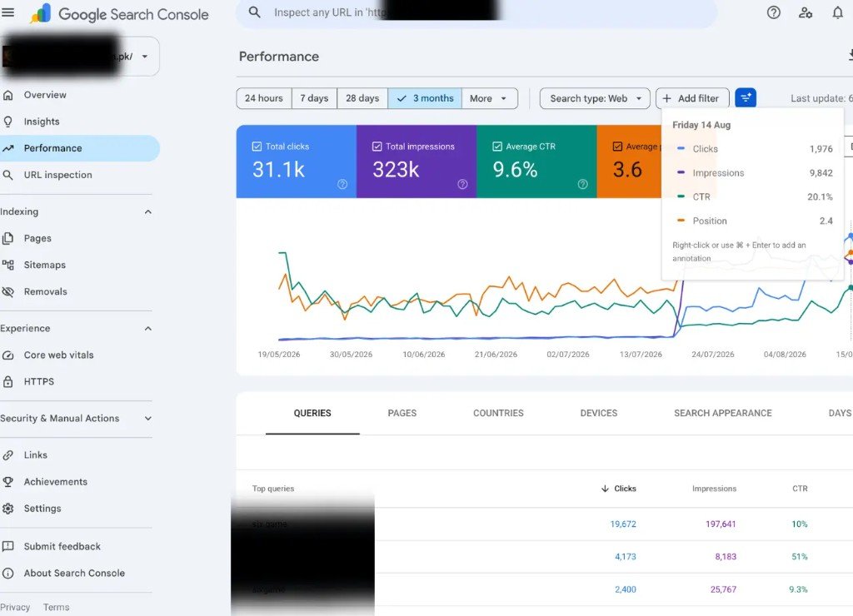The image size is (853, 616).
Task: Click help icon on Total clicks card
Action: coord(342,184)
